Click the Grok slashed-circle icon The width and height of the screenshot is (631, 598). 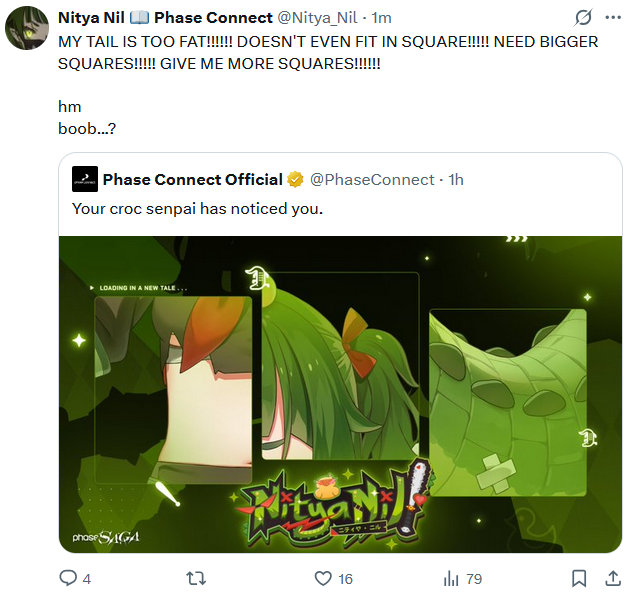(x=583, y=17)
